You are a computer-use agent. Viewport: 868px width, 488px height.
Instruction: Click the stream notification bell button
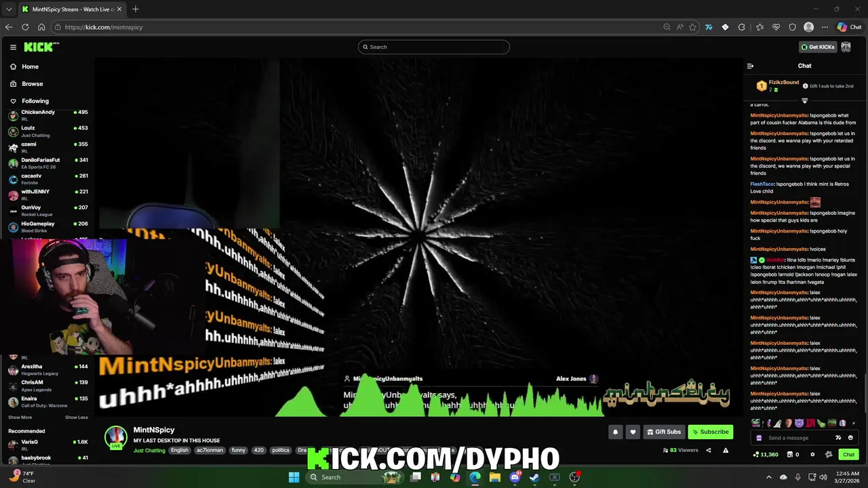coord(616,432)
